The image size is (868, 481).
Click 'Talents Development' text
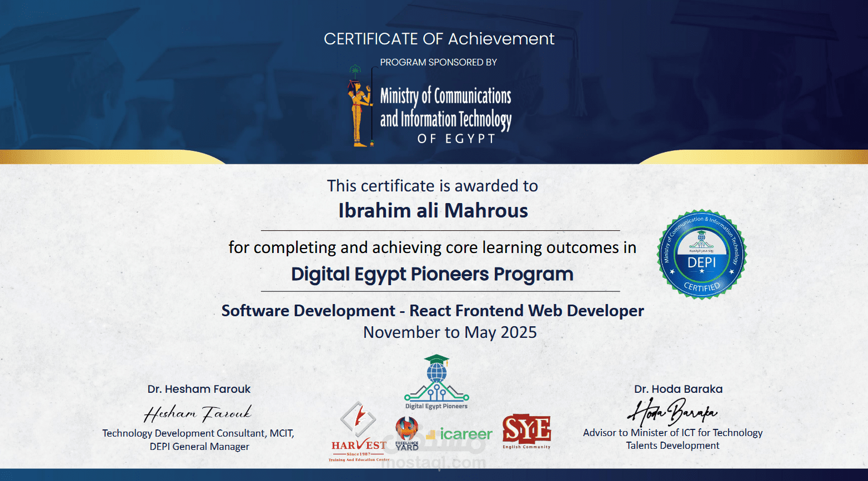coord(673,445)
